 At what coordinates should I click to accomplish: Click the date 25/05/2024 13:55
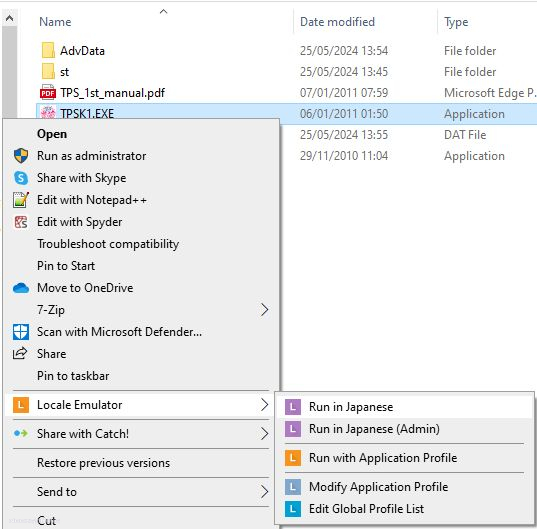pyautogui.click(x=344, y=135)
